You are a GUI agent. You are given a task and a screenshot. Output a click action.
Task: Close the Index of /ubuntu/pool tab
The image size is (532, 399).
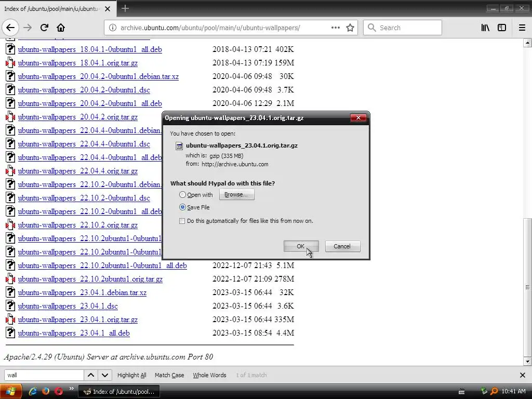click(x=108, y=9)
